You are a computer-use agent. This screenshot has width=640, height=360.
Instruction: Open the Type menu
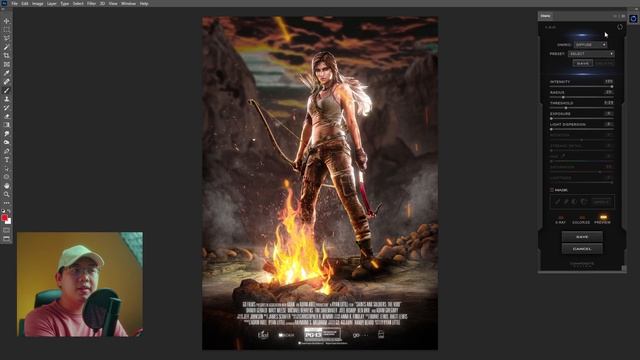tap(64, 4)
